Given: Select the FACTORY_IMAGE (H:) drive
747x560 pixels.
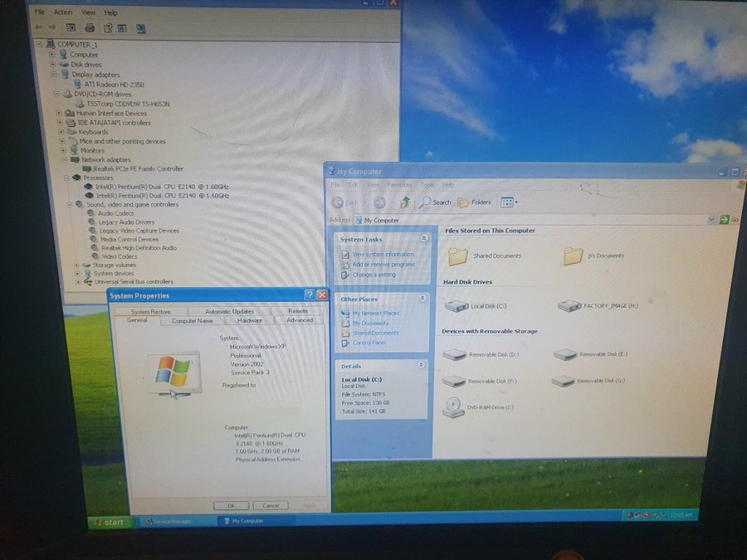Looking at the screenshot, I should [x=569, y=306].
